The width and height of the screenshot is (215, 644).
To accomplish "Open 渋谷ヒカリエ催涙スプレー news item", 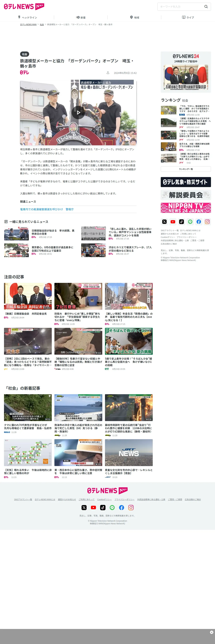I will (x=117, y=250).
